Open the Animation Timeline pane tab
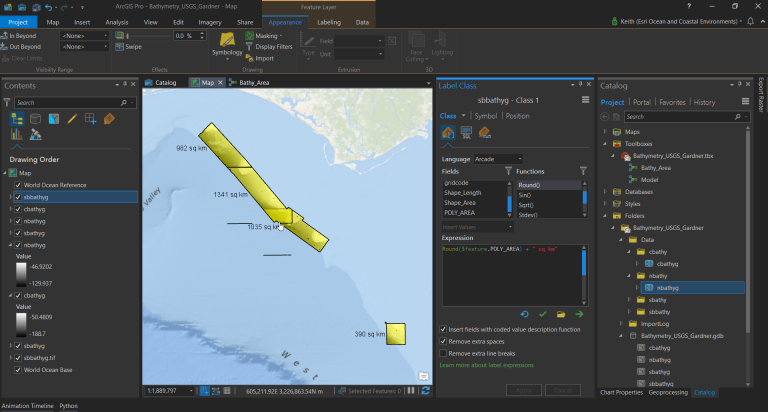The width and height of the screenshot is (768, 412). click(27, 406)
